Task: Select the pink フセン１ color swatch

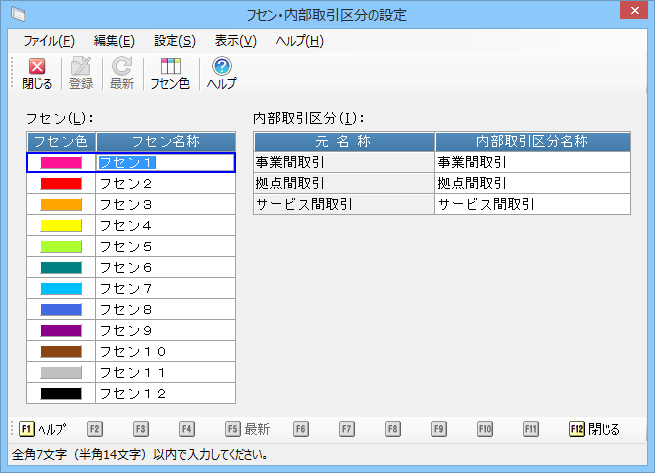Action: (61, 162)
